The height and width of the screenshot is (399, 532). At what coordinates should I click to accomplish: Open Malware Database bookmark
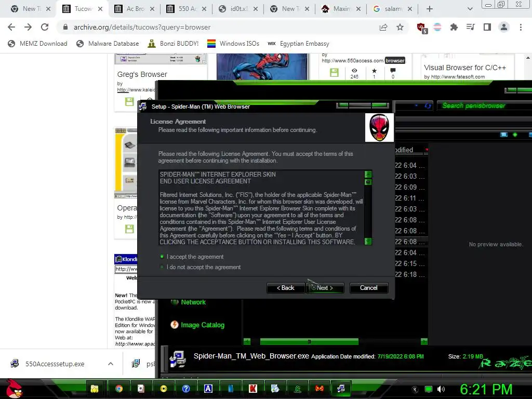point(108,44)
